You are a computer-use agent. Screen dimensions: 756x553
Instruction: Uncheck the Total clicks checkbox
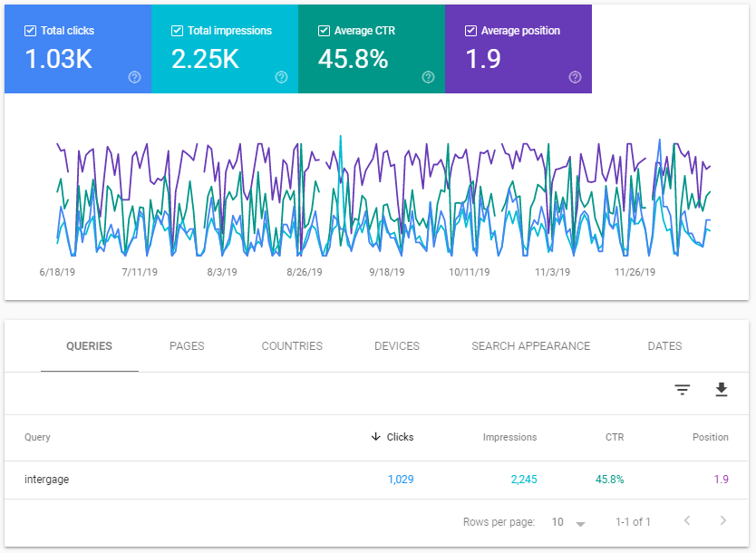point(31,31)
